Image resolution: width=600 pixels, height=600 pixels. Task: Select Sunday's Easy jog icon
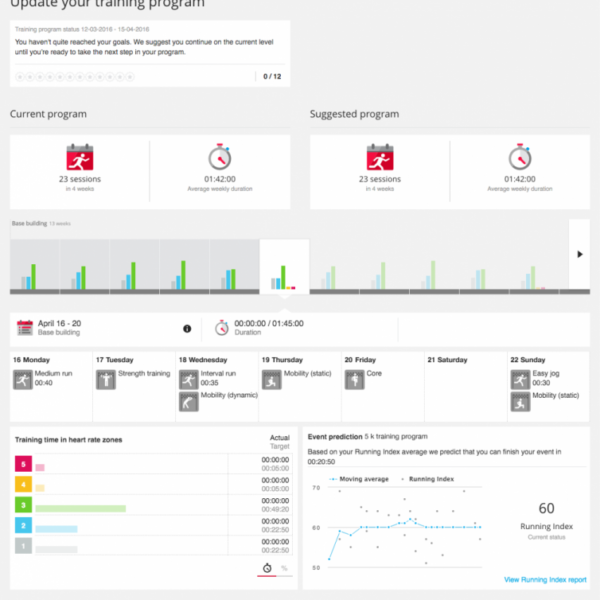click(520, 379)
